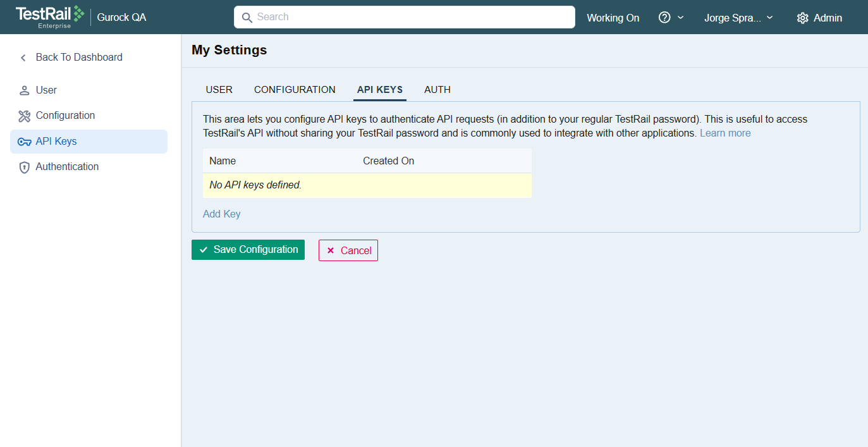Click the Configuration tools icon in the sidebar

[24, 116]
